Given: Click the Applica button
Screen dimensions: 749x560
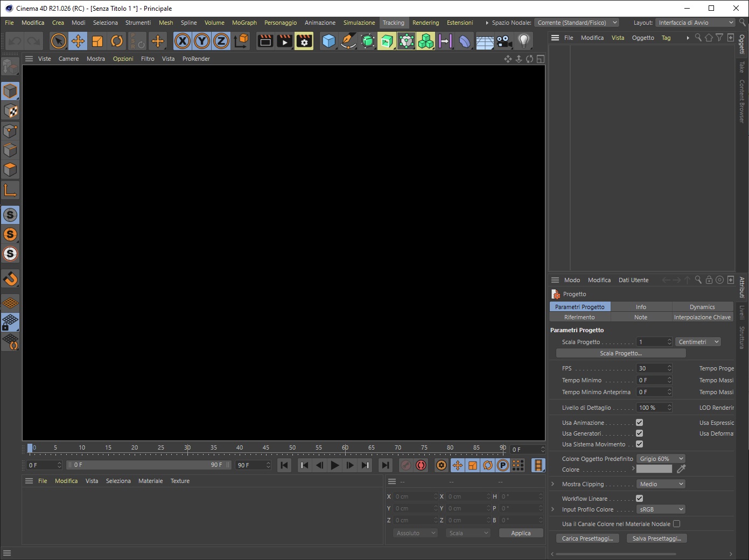Looking at the screenshot, I should point(521,533).
